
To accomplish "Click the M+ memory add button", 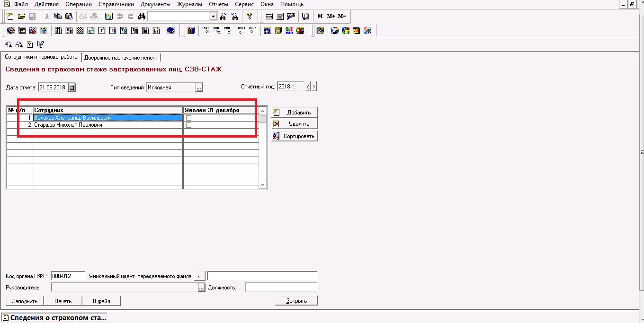I will coord(331,17).
